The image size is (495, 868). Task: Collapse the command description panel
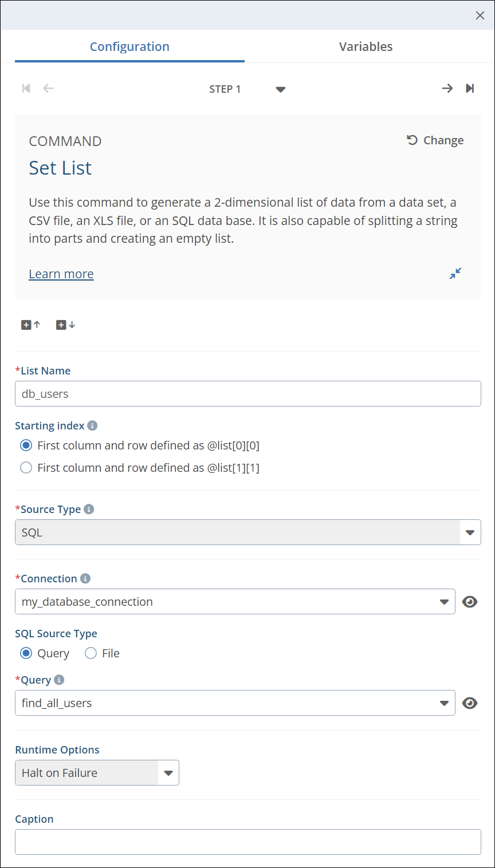pyautogui.click(x=455, y=274)
